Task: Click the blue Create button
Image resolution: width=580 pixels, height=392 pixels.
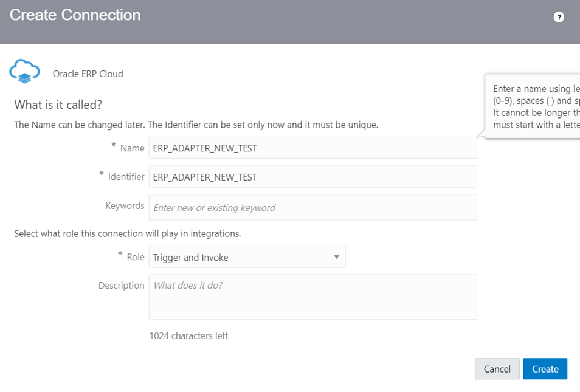Action: [x=545, y=369]
